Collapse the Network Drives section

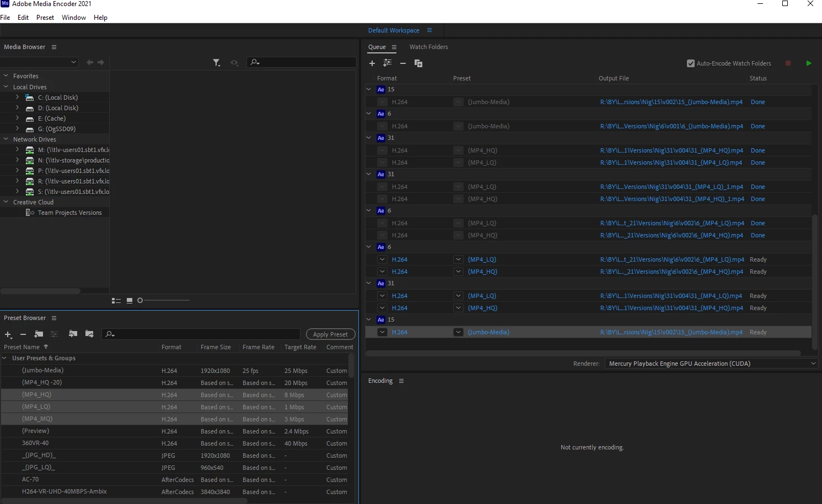[x=6, y=139]
